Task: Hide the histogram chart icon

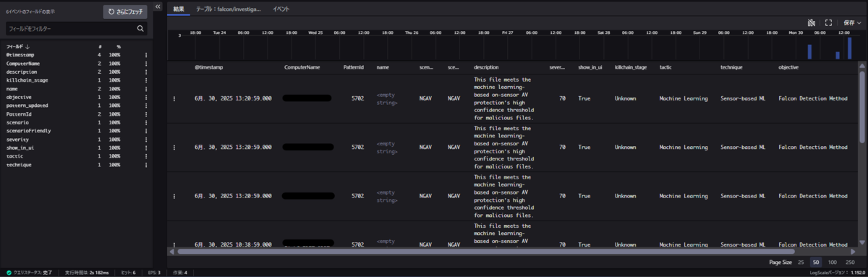Action: tap(811, 23)
